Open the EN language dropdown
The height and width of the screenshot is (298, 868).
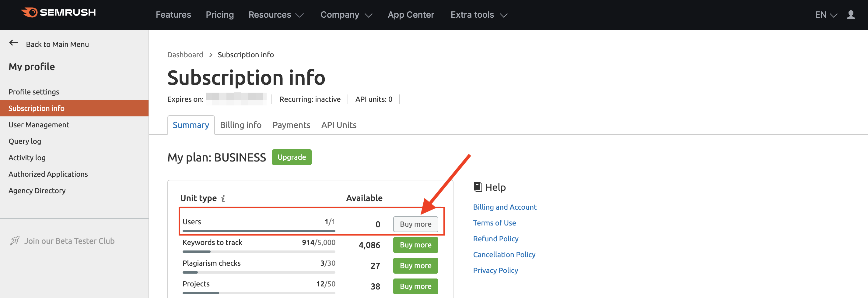click(x=826, y=15)
